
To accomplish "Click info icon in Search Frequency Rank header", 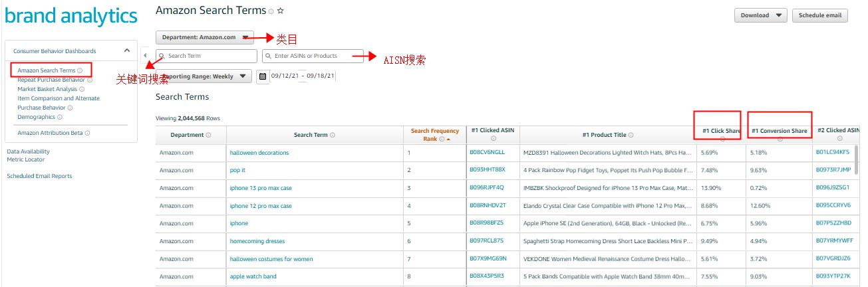I will (442, 140).
